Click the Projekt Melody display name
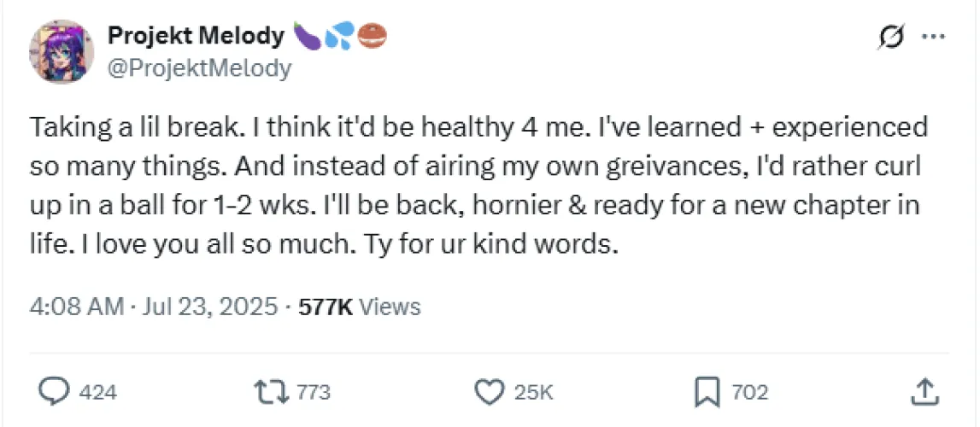Image resolution: width=980 pixels, height=427 pixels. (x=196, y=36)
